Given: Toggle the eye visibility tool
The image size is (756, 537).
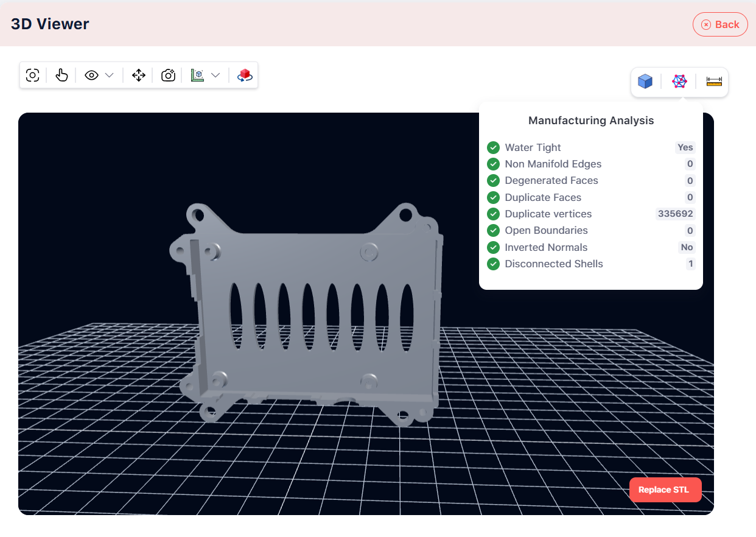Looking at the screenshot, I should click(91, 74).
